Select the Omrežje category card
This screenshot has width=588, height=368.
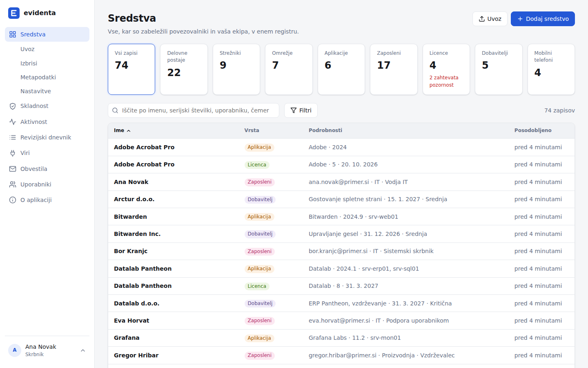pyautogui.click(x=289, y=69)
